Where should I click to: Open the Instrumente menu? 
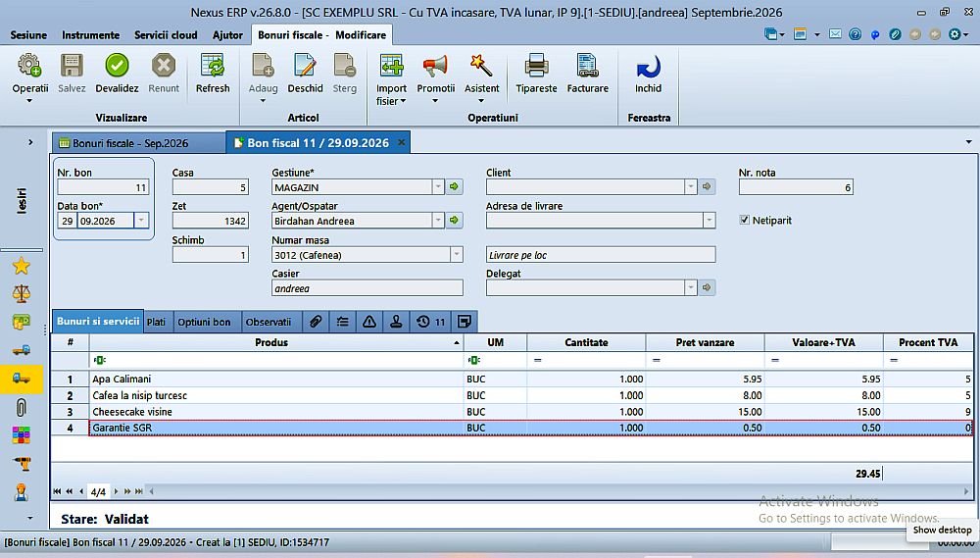point(90,35)
